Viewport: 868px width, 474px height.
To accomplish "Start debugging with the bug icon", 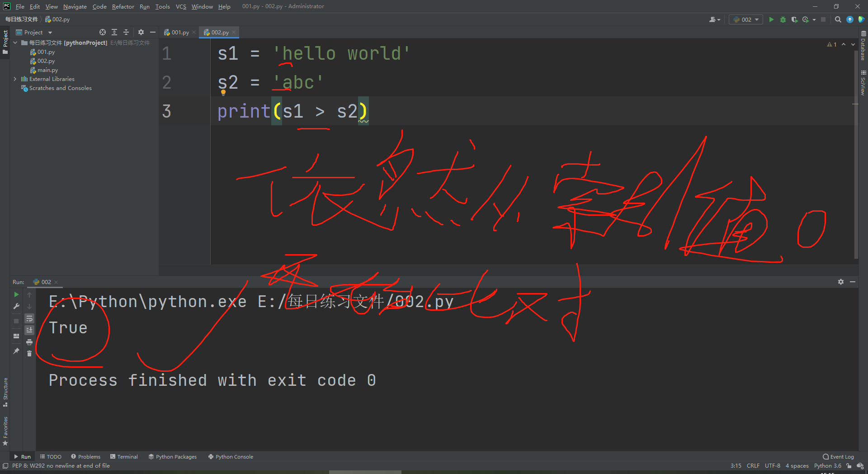I will (783, 19).
